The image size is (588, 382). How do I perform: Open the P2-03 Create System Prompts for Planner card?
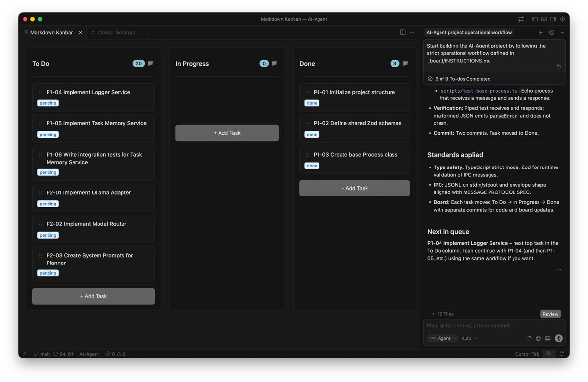point(94,264)
